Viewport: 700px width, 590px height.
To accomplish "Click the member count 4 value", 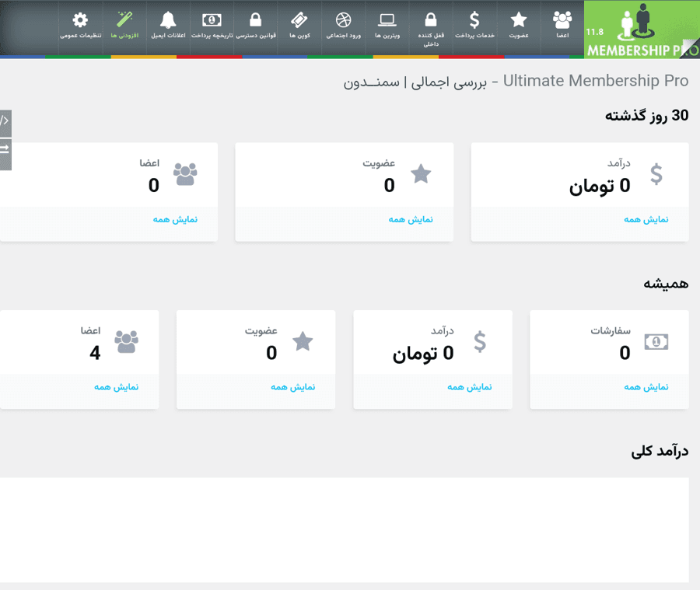I will click(95, 353).
